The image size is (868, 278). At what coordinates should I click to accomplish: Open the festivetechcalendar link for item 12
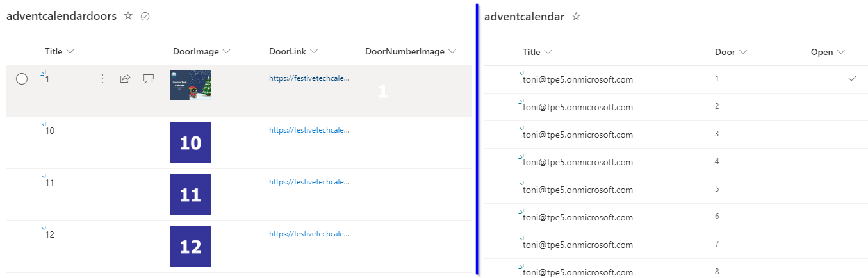tap(309, 234)
